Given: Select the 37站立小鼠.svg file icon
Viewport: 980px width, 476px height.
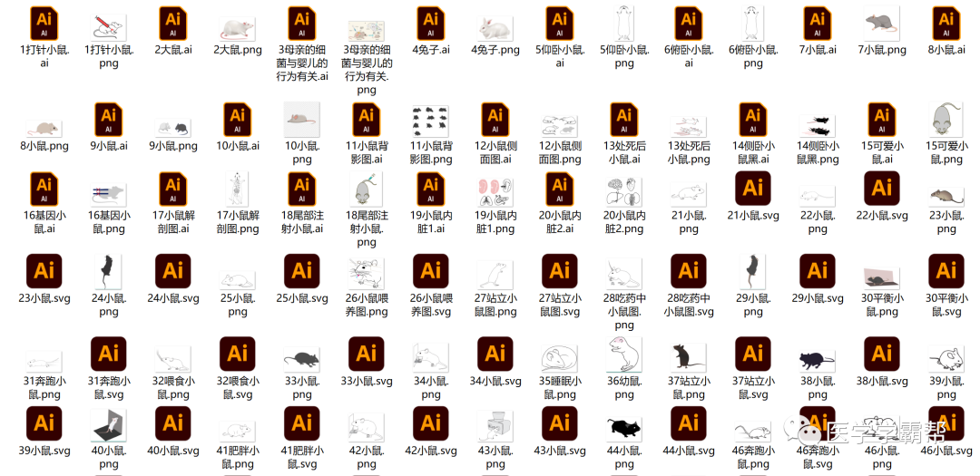Looking at the screenshot, I should pyautogui.click(x=752, y=354).
